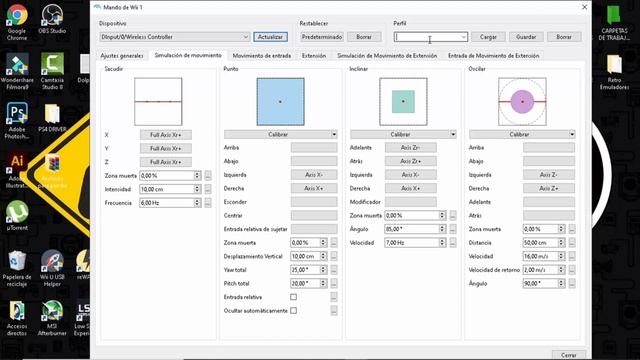
Task: Click Borrar under Restablecer
Action: point(364,37)
